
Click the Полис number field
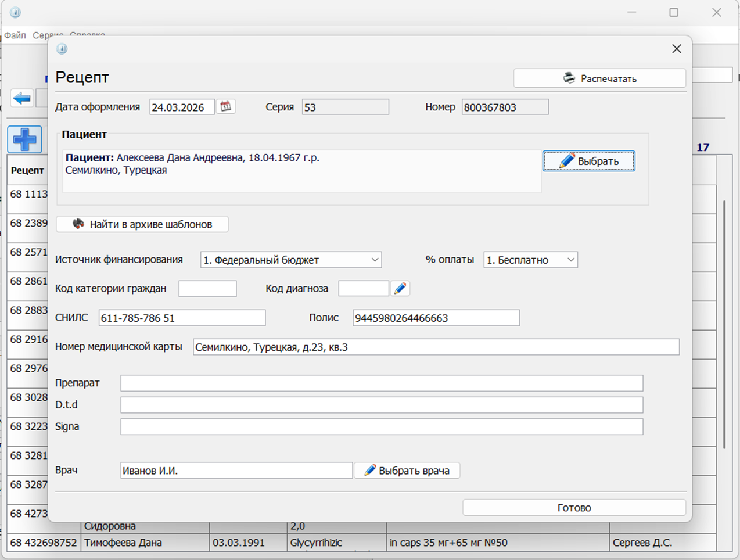tap(436, 318)
